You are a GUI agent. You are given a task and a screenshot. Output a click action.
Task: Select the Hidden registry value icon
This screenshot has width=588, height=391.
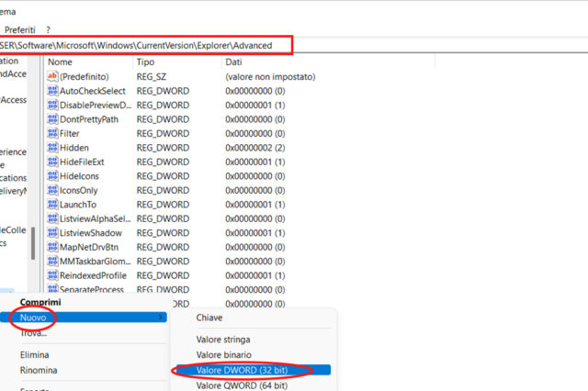tap(52, 148)
